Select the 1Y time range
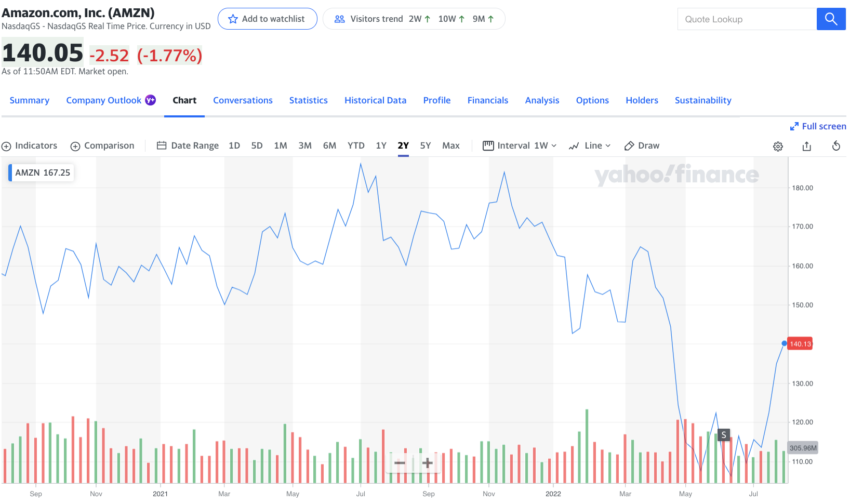Viewport: 850px width, 504px height. coord(381,146)
